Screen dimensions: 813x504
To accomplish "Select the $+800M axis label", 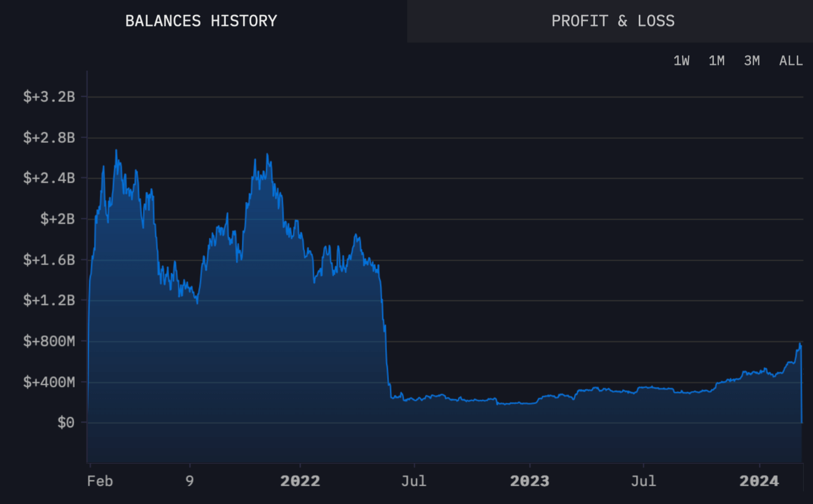I will (x=49, y=341).
